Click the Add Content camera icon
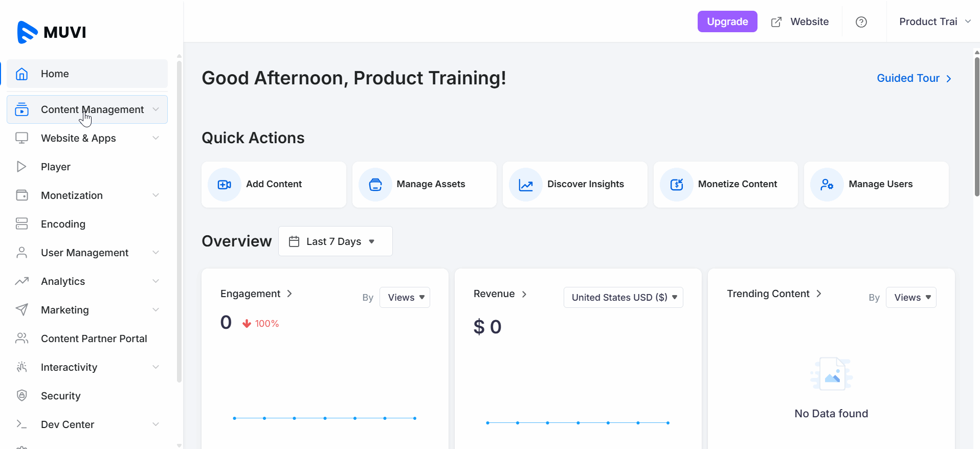The width and height of the screenshot is (980, 449). pyautogui.click(x=224, y=185)
